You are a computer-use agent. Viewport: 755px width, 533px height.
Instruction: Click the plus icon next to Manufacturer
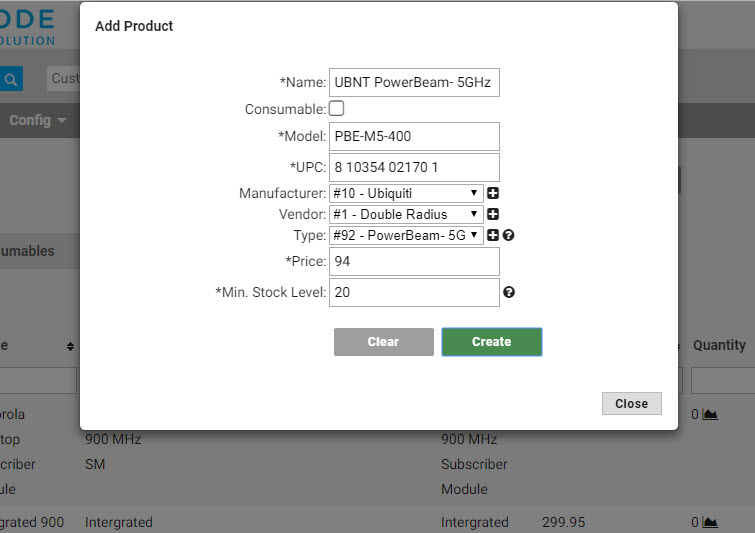[493, 193]
